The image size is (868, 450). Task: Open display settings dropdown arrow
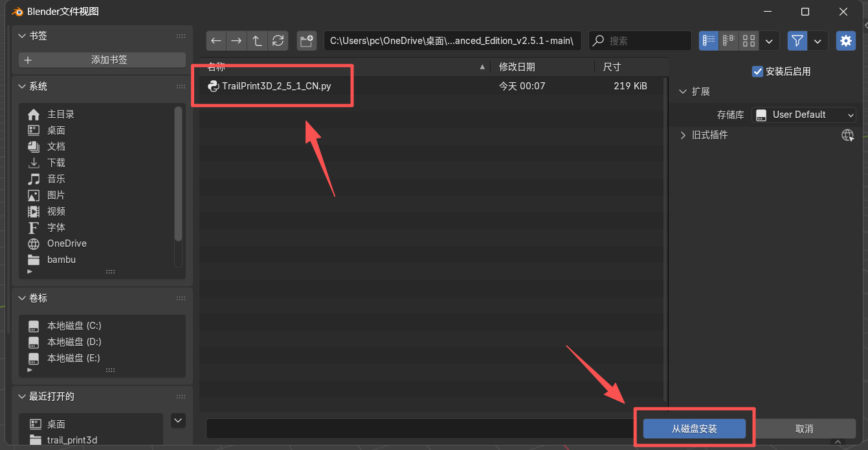pyautogui.click(x=769, y=41)
